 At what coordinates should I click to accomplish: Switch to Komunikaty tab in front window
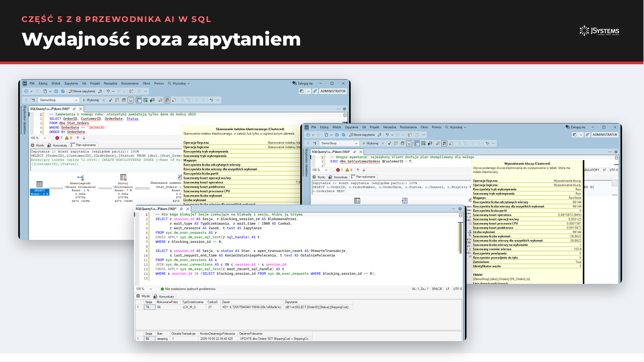point(164,297)
